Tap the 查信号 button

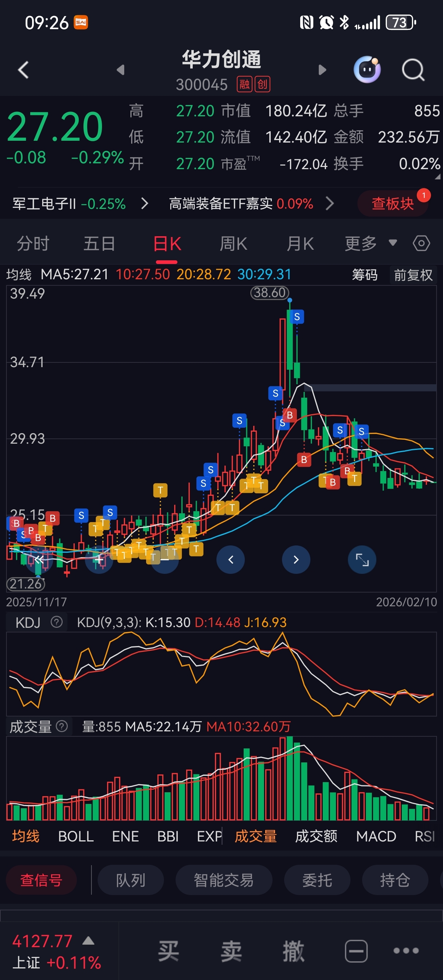[42, 880]
